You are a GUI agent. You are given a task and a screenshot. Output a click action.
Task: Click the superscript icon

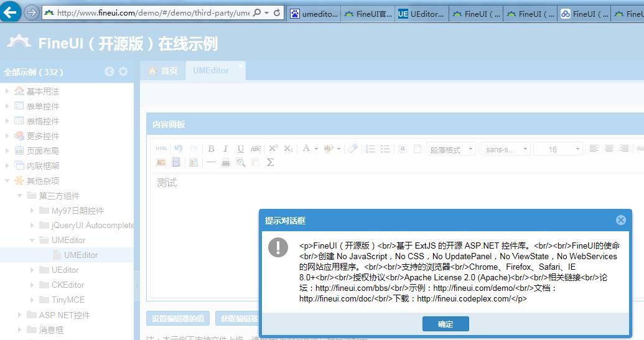point(273,149)
